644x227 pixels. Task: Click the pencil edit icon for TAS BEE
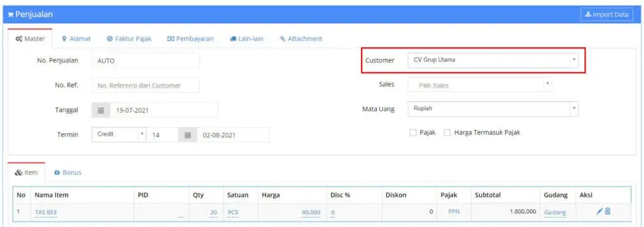coord(599,211)
